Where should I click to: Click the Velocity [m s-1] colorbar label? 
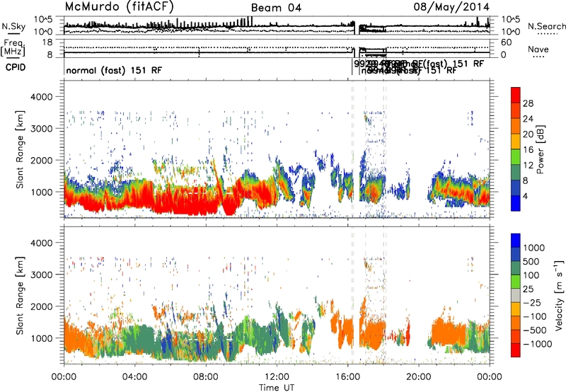pyautogui.click(x=559, y=295)
